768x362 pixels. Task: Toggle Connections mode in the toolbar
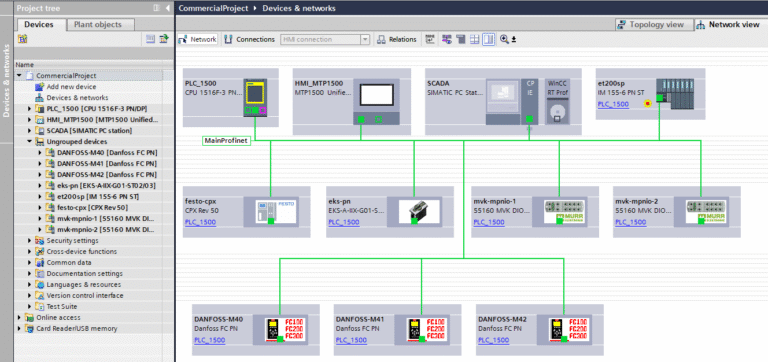pos(250,40)
